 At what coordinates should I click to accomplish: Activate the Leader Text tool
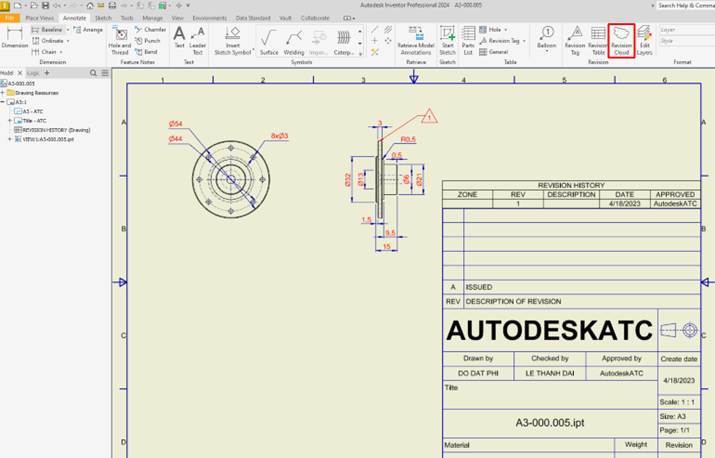pos(197,41)
